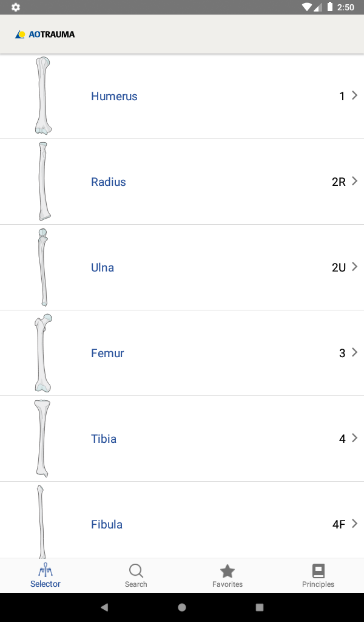364x622 pixels.
Task: Open the Tibia text link
Action: pos(104,439)
